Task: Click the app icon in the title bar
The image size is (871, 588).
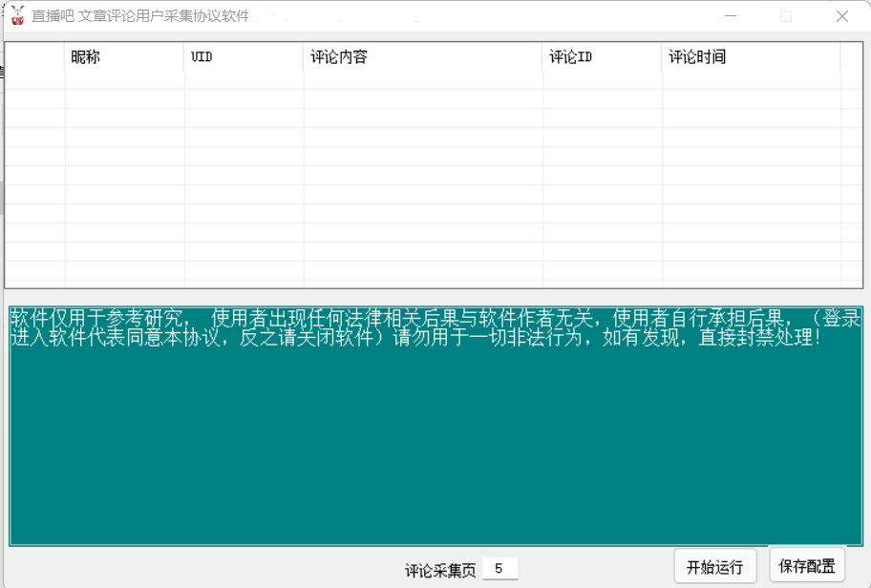Action: 17,16
